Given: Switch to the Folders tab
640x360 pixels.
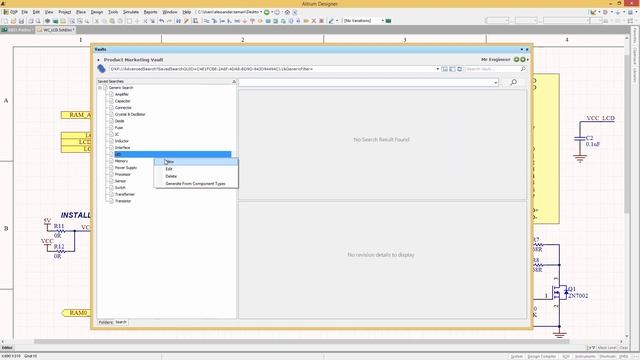Looking at the screenshot, I should (105, 322).
